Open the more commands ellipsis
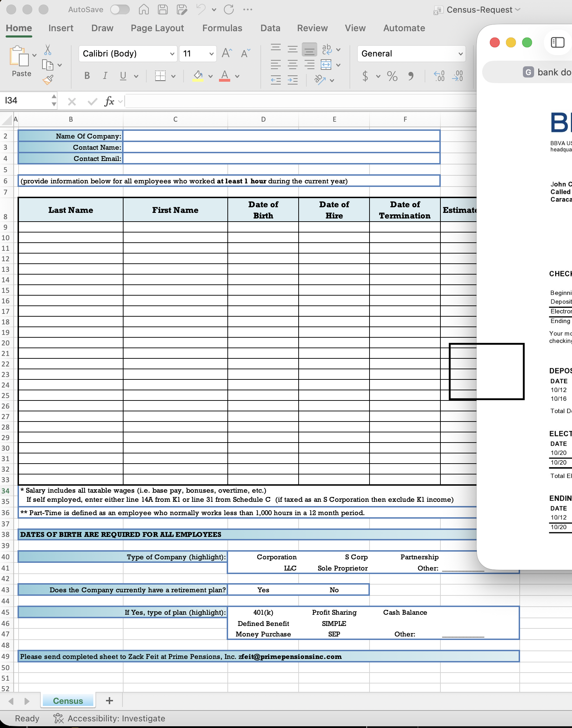This screenshot has height=728, width=572. (x=248, y=9)
